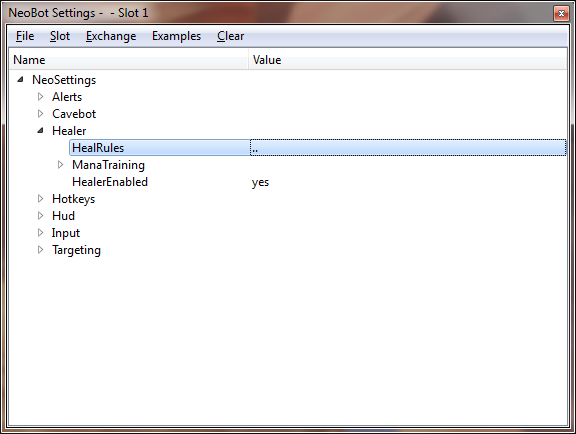This screenshot has height=434, width=576.
Task: Click the HealerEnabled value yes
Action: [x=260, y=182]
